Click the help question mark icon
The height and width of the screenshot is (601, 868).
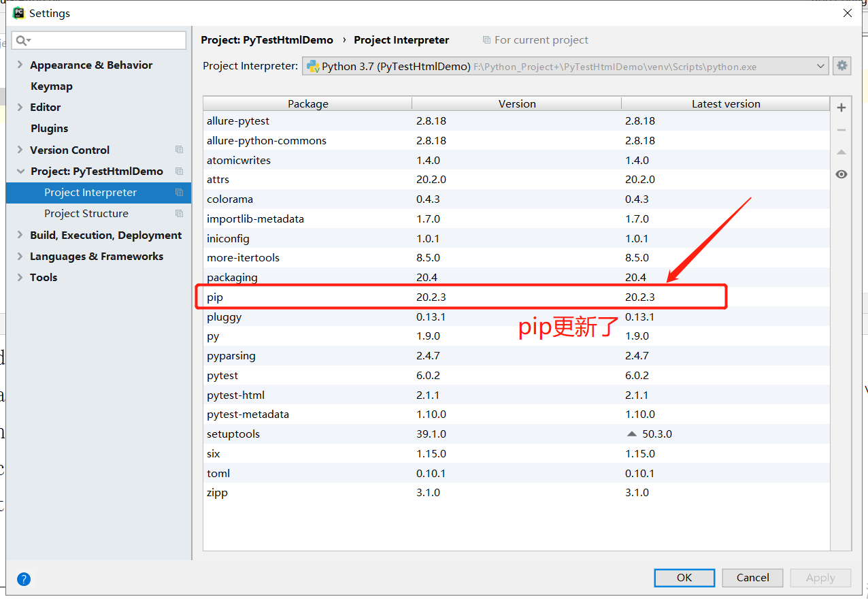point(24,579)
